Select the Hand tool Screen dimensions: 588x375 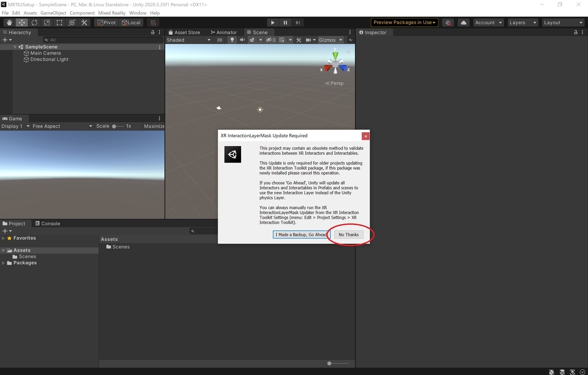tap(9, 23)
